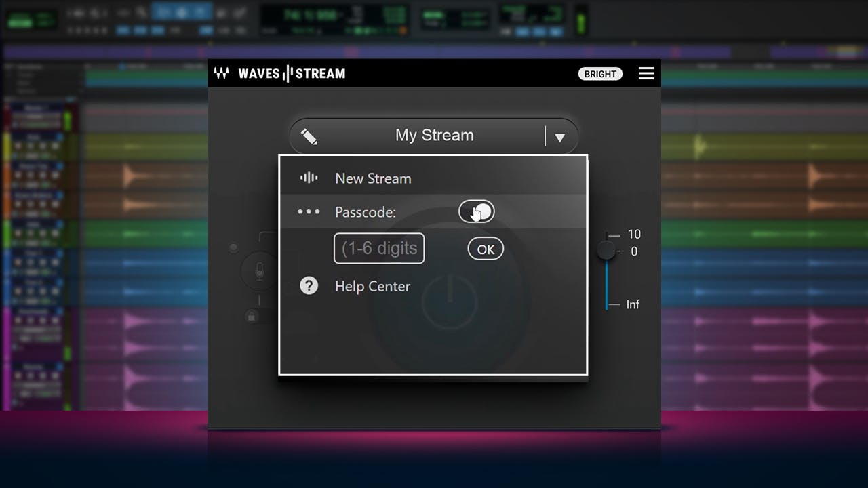Click the Waves logo icon

[x=222, y=73]
